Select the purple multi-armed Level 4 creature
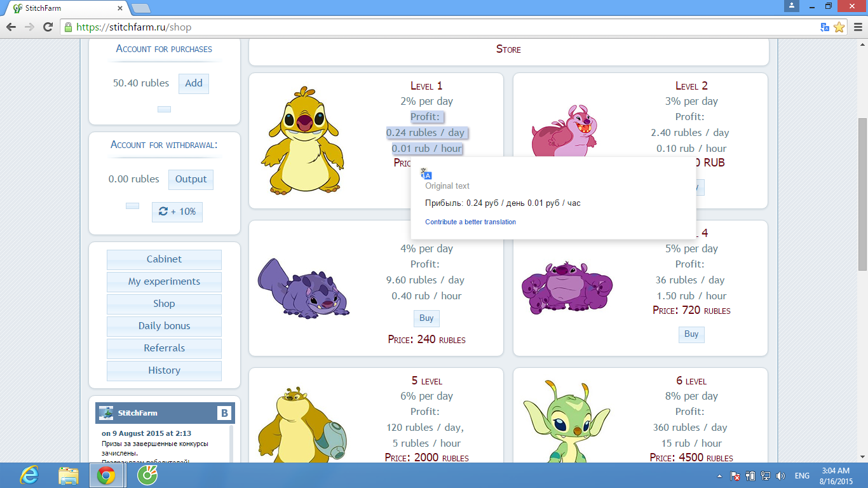This screenshot has width=868, height=488. pyautogui.click(x=567, y=287)
